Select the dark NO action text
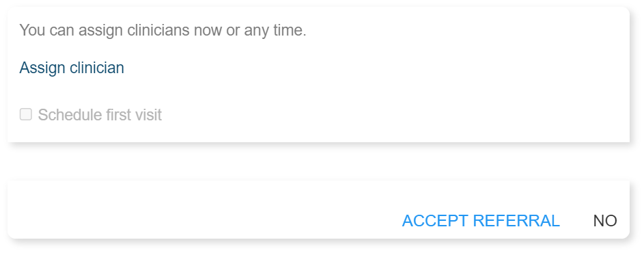This screenshot has height=253, width=644. point(605,221)
